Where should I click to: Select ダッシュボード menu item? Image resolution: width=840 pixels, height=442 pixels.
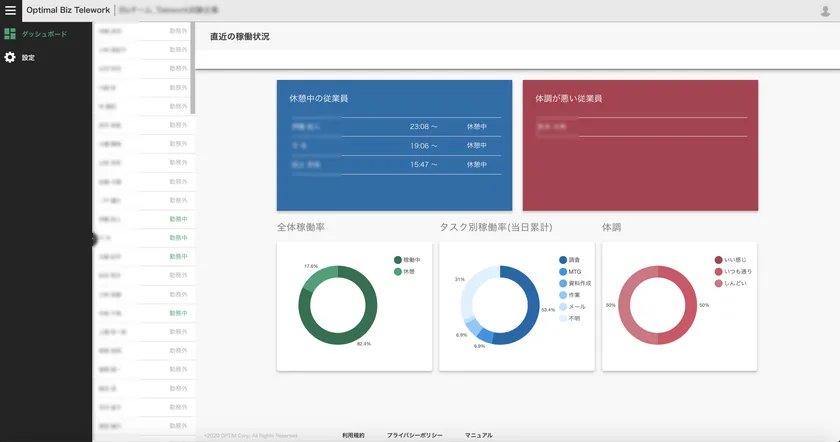(x=44, y=34)
